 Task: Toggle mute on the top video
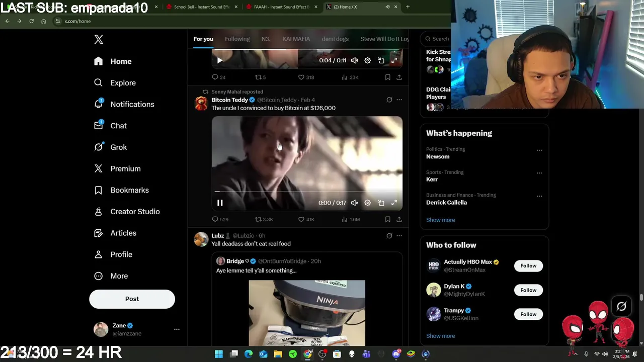pos(355,60)
